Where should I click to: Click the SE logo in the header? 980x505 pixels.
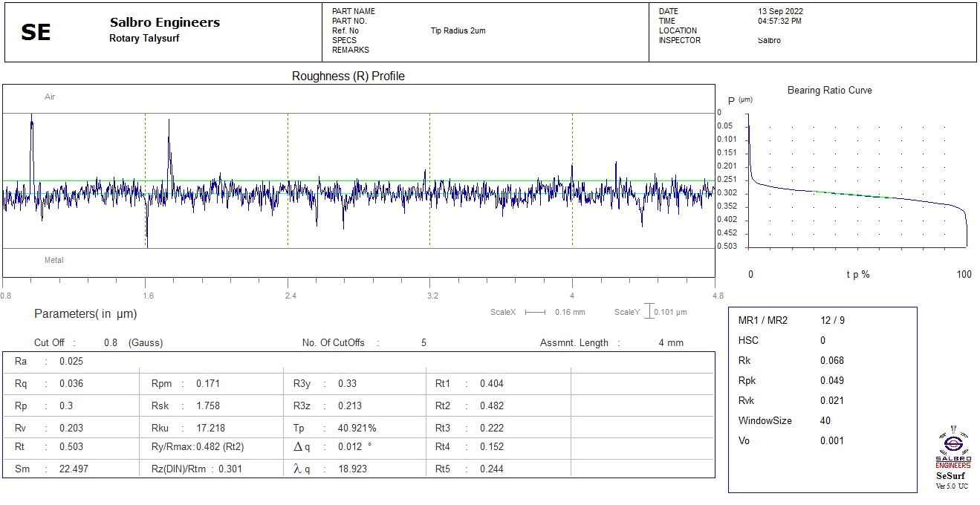(x=36, y=33)
